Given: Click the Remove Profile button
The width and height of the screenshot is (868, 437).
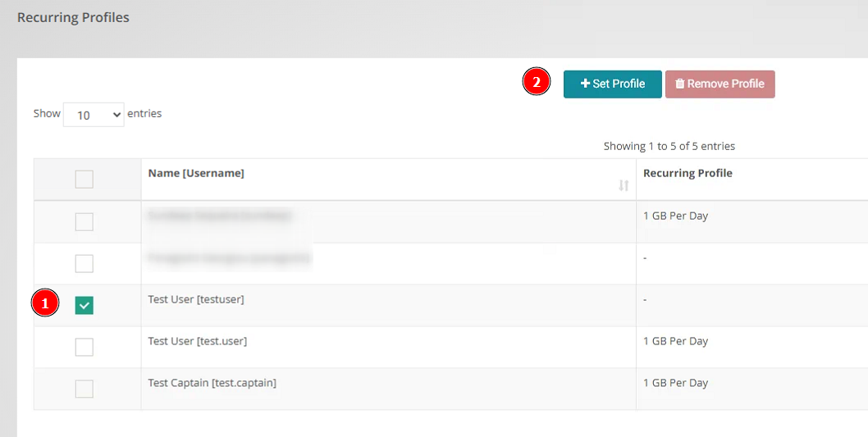Looking at the screenshot, I should tap(720, 84).
